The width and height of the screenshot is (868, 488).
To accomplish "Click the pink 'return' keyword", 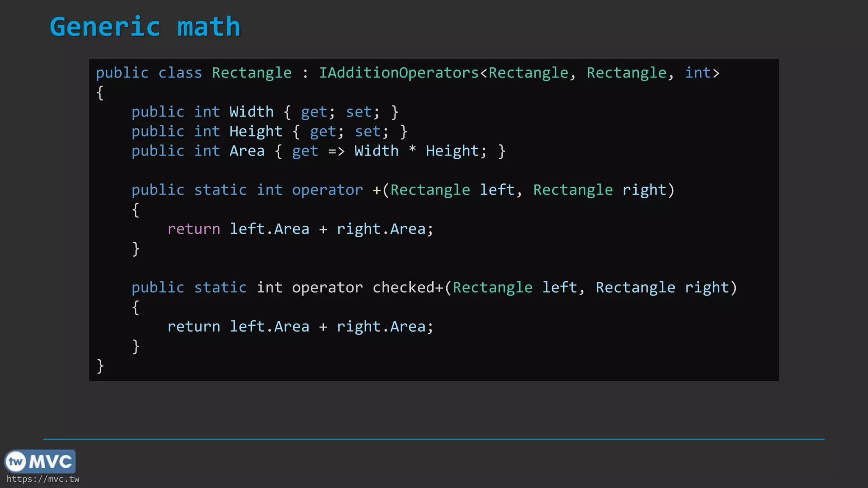I will point(194,229).
